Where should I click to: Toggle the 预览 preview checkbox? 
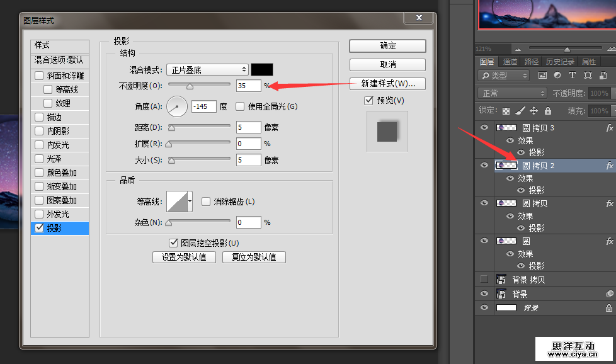pos(369,101)
